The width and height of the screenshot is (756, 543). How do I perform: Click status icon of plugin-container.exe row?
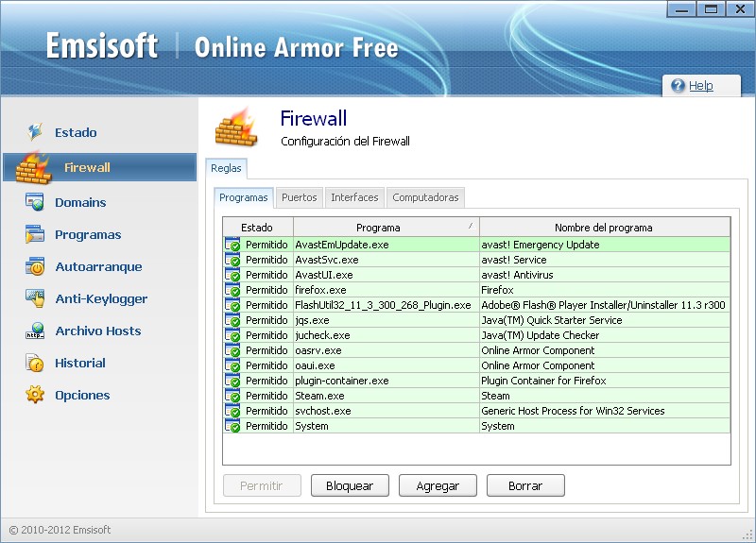[232, 382]
